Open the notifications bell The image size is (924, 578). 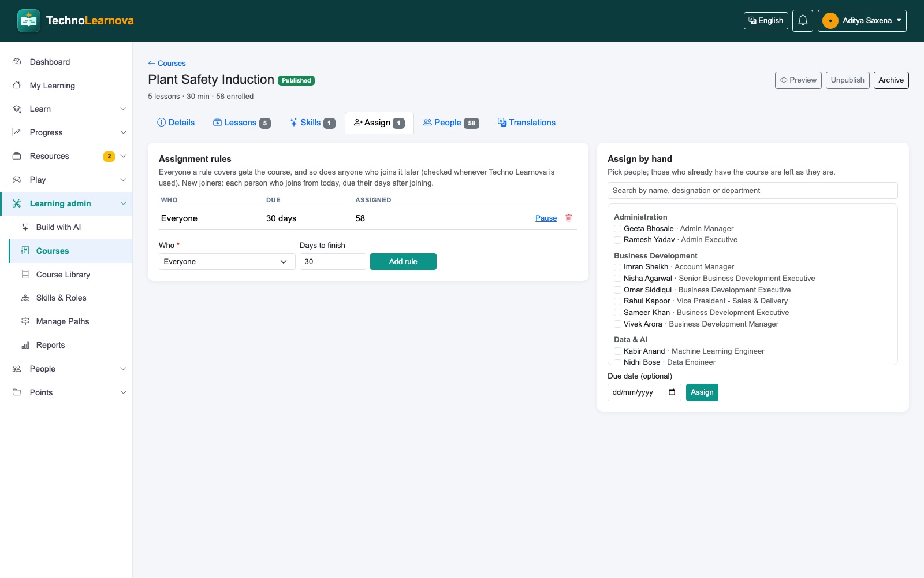click(x=803, y=21)
